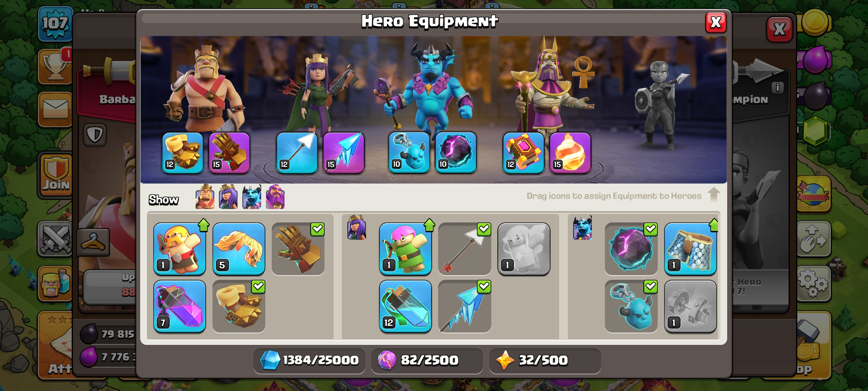Tap the equipped Fireball slot level 15

[x=570, y=153]
